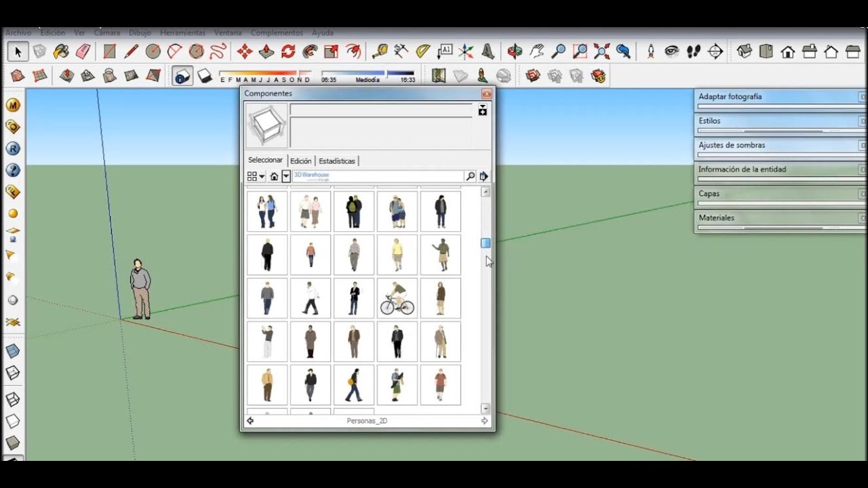The width and height of the screenshot is (868, 488).
Task: Click the search magnifier in Componentes
Action: point(470,176)
